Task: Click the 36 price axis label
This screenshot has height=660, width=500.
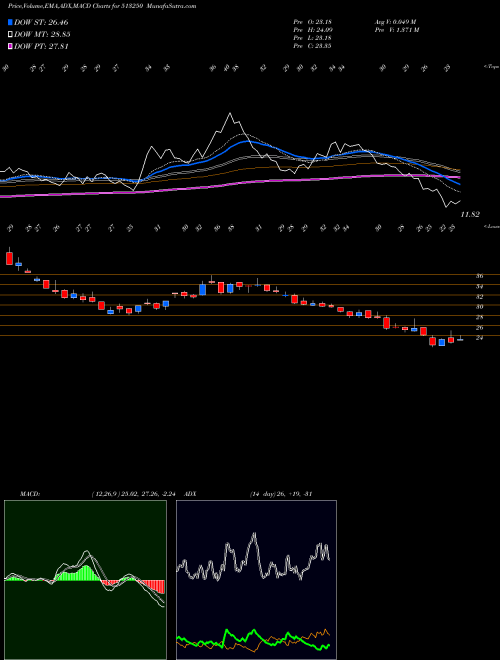Action: coord(479,277)
